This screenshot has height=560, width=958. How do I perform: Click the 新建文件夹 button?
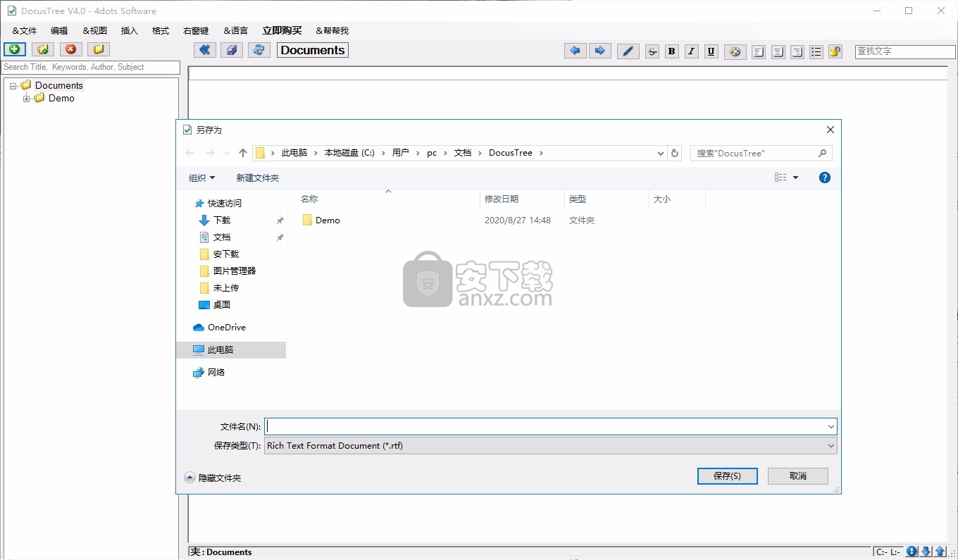[x=258, y=178]
